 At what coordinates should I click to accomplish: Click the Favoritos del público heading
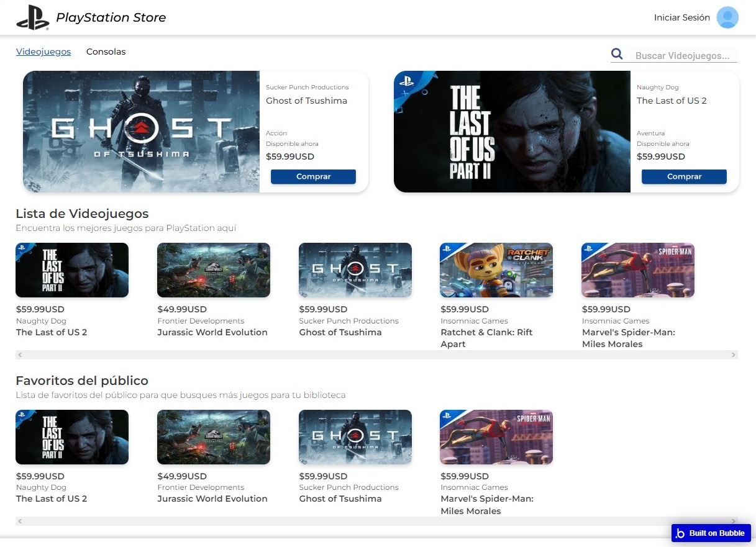pyautogui.click(x=82, y=381)
